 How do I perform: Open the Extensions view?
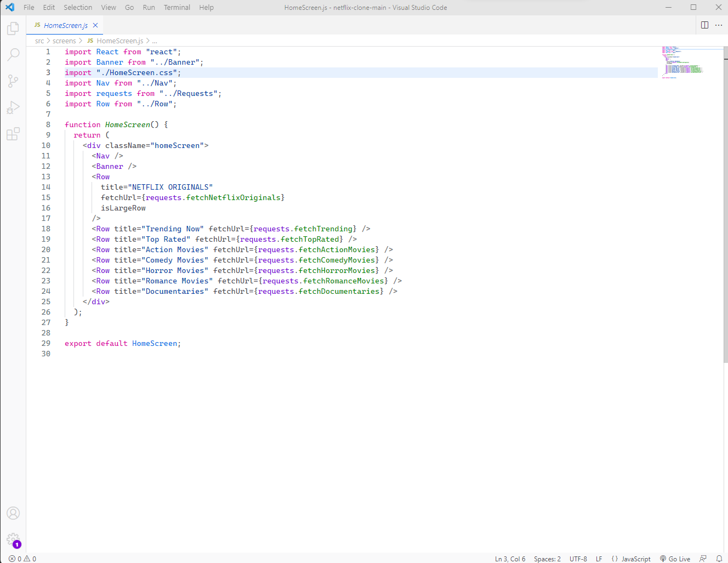click(13, 134)
